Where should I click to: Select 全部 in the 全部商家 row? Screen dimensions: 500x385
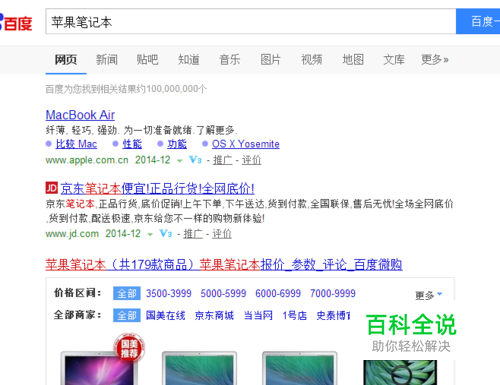pos(127,315)
